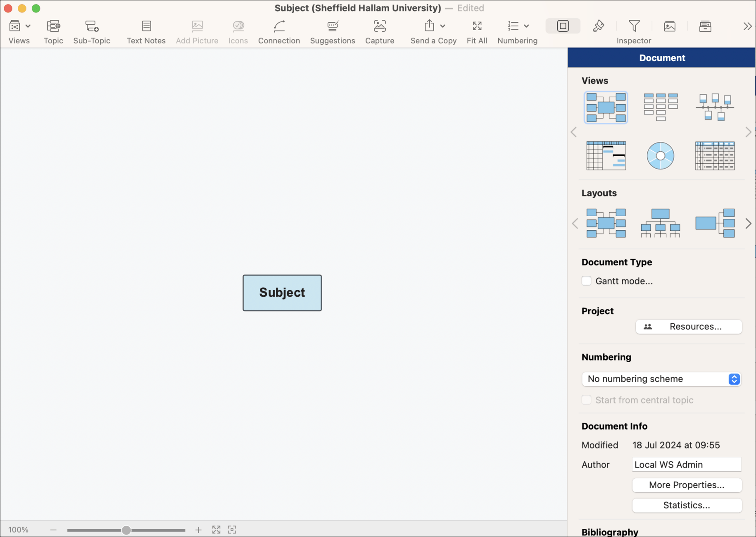Viewport: 756px width, 537px height.
Task: Show more toolbar items via double chevron
Action: coord(747,26)
